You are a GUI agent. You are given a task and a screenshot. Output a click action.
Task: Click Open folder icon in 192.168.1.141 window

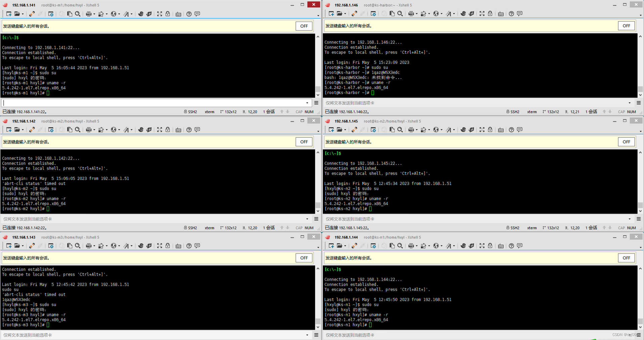[x=17, y=14]
